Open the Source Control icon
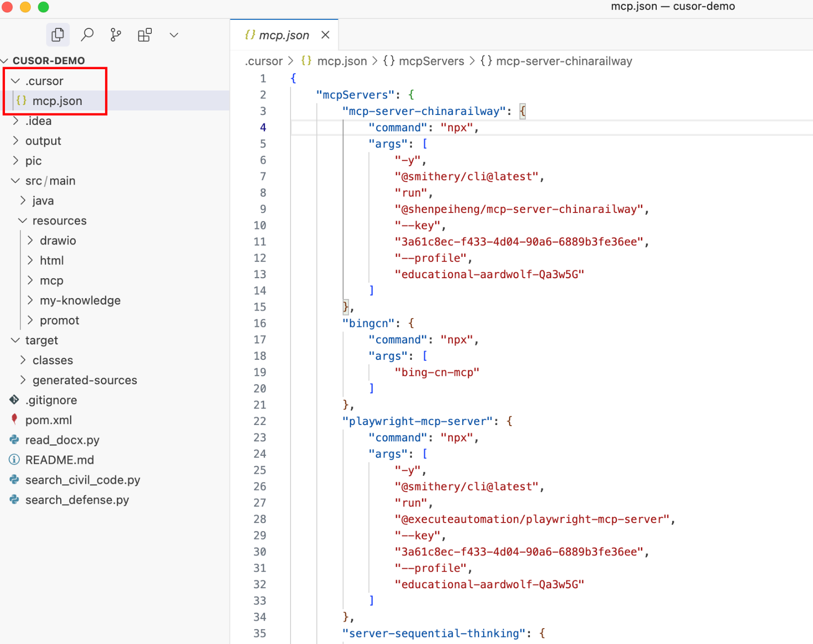Viewport: 813px width, 644px height. (115, 35)
